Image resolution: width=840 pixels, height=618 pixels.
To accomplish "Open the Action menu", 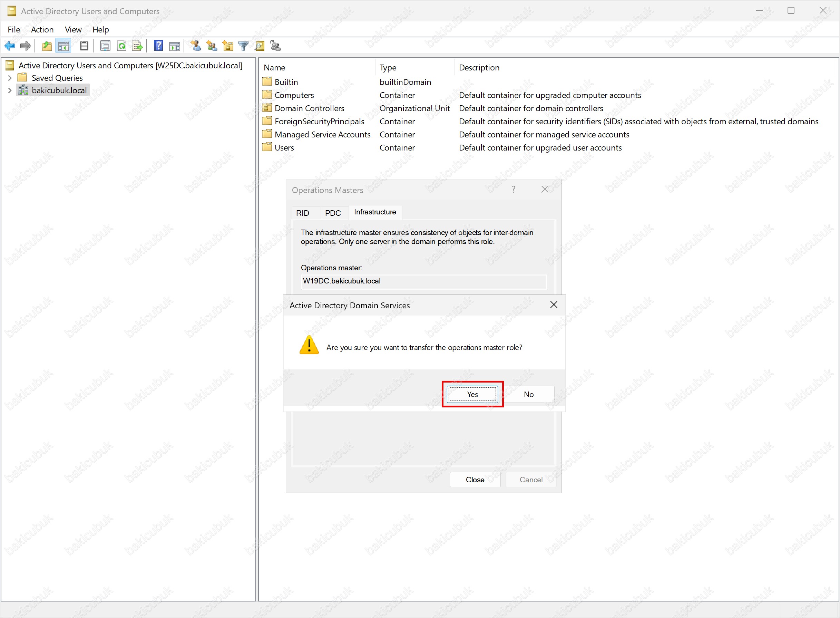I will coord(42,30).
